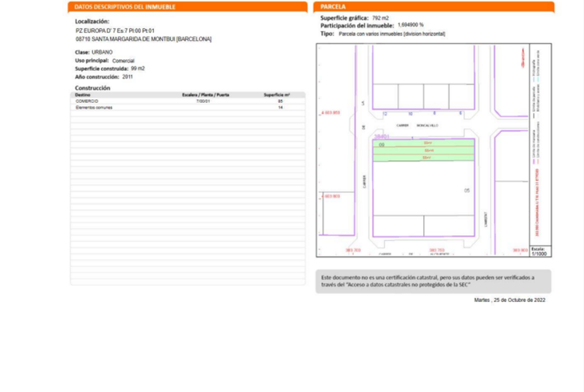
Task: Click the date 'Martes, 25 de Octubre de 2022'
Action: pos(509,300)
